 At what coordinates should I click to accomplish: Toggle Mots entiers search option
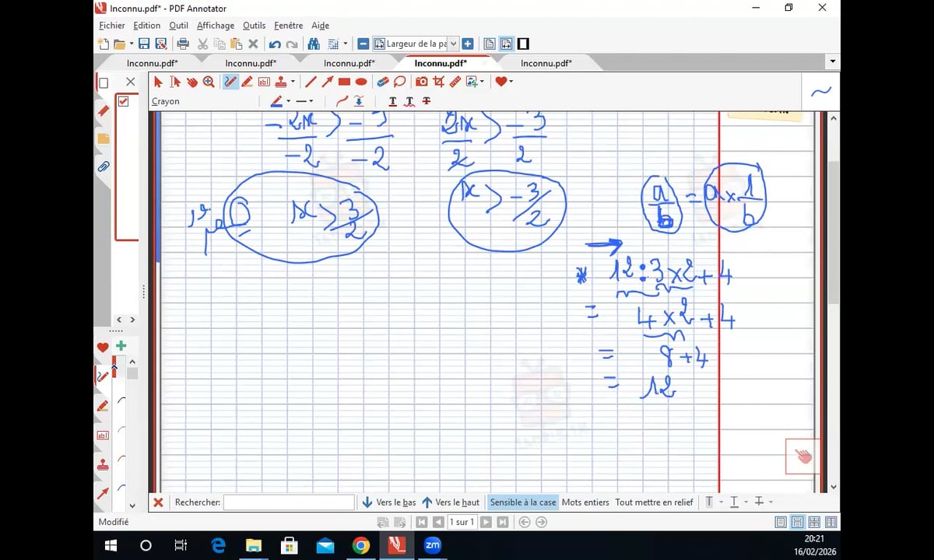point(585,502)
